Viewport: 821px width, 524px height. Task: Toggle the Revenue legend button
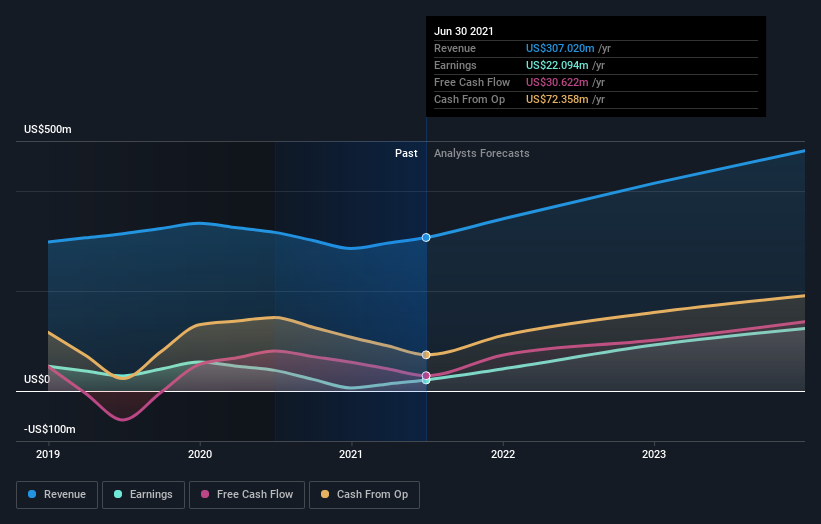pos(57,495)
